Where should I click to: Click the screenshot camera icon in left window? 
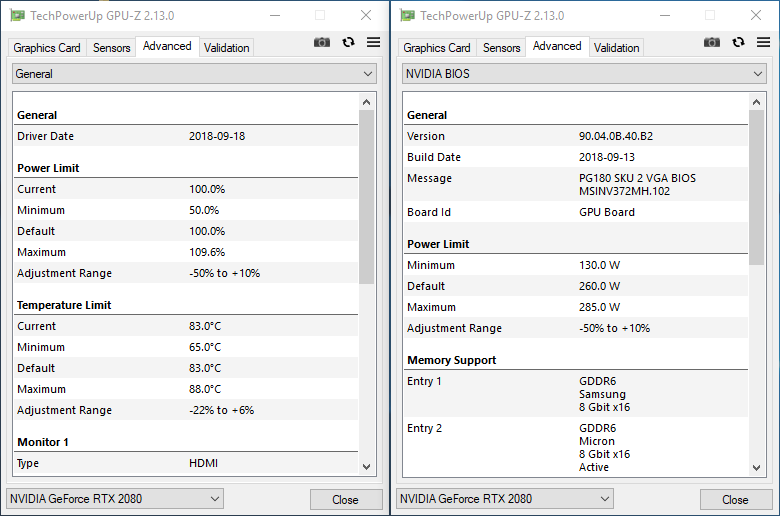click(x=322, y=42)
